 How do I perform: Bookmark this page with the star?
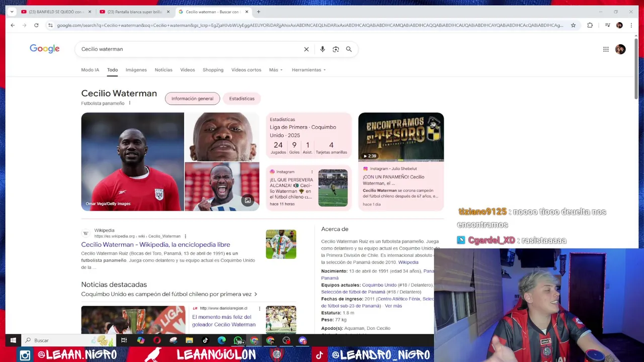[x=573, y=25]
